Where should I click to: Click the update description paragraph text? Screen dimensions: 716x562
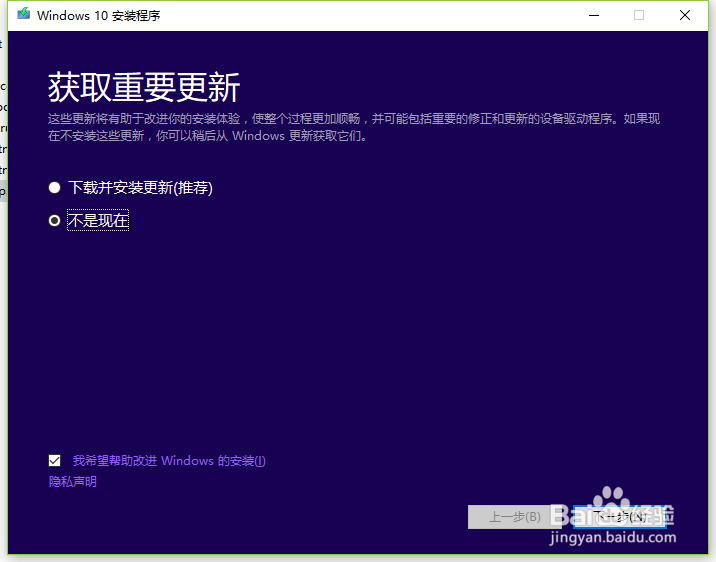click(354, 127)
